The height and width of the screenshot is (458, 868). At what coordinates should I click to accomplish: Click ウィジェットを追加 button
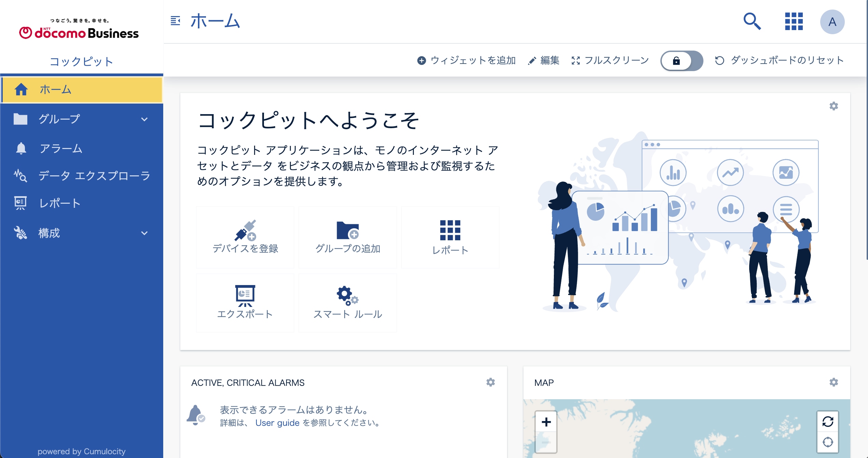[x=466, y=60]
